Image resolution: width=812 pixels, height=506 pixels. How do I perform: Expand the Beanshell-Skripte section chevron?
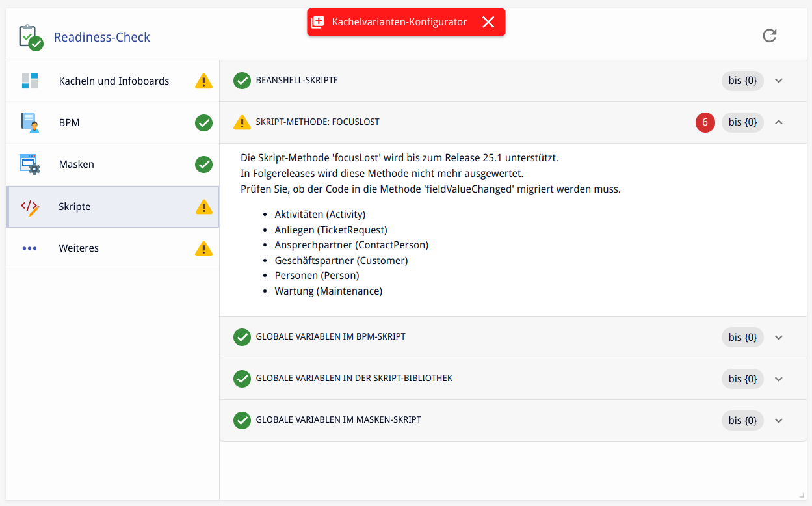pos(779,81)
